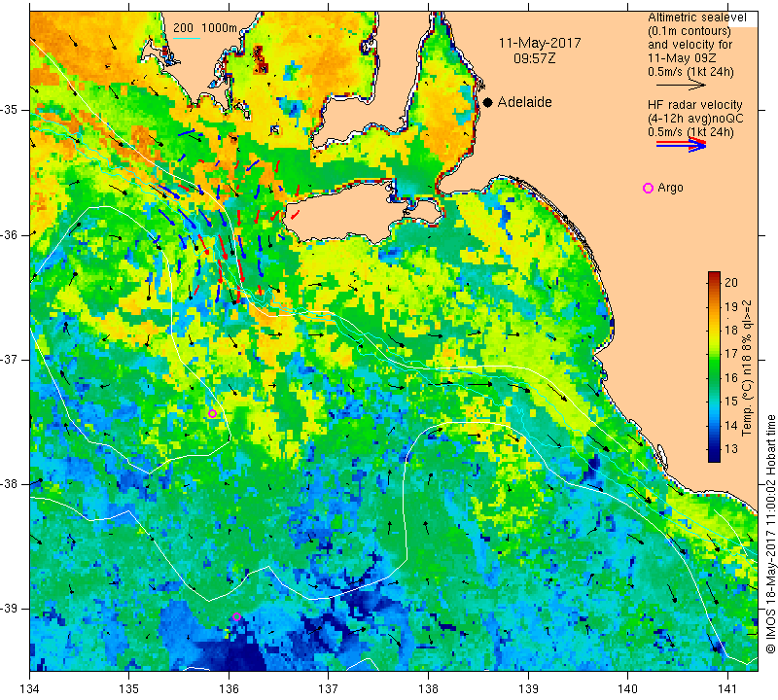Click the longitude axis label 140
This screenshot has width=778, height=700.
(x=627, y=689)
